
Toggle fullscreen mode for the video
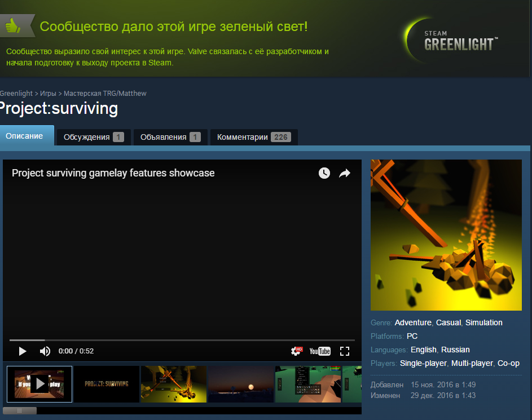tap(344, 351)
